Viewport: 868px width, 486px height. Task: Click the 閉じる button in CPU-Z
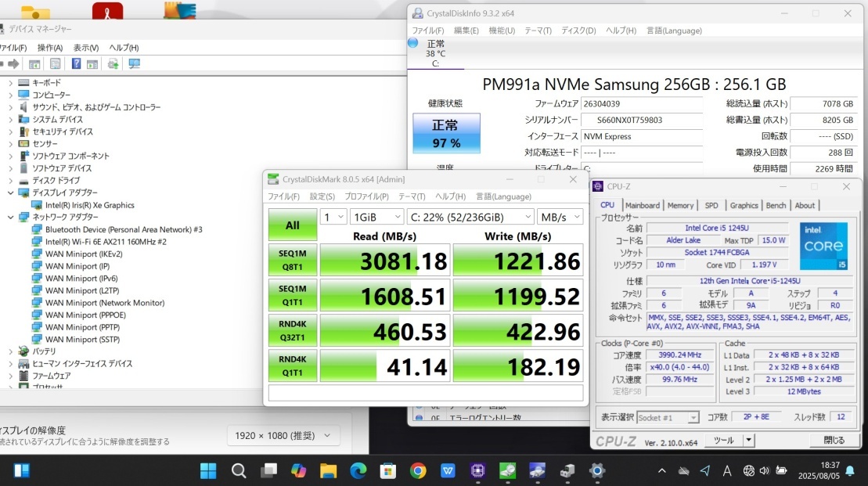[x=834, y=440]
